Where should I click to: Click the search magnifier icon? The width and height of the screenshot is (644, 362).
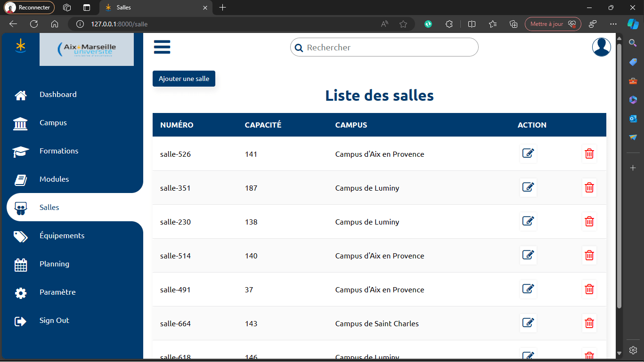pyautogui.click(x=298, y=48)
